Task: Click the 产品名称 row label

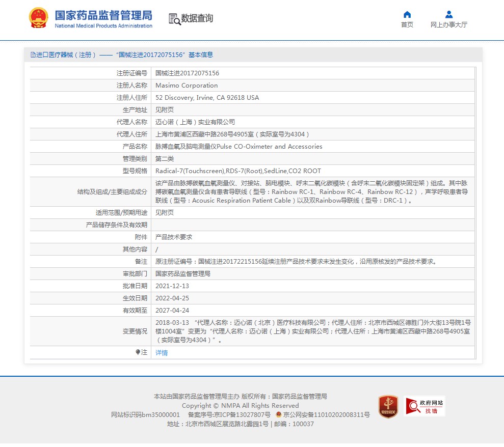Action: pyautogui.click(x=135, y=147)
